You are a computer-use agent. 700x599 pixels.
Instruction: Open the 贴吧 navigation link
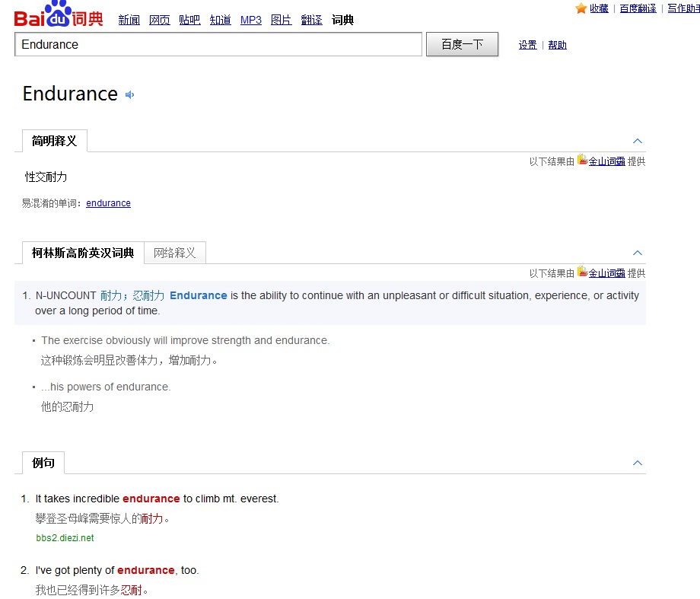tap(189, 20)
